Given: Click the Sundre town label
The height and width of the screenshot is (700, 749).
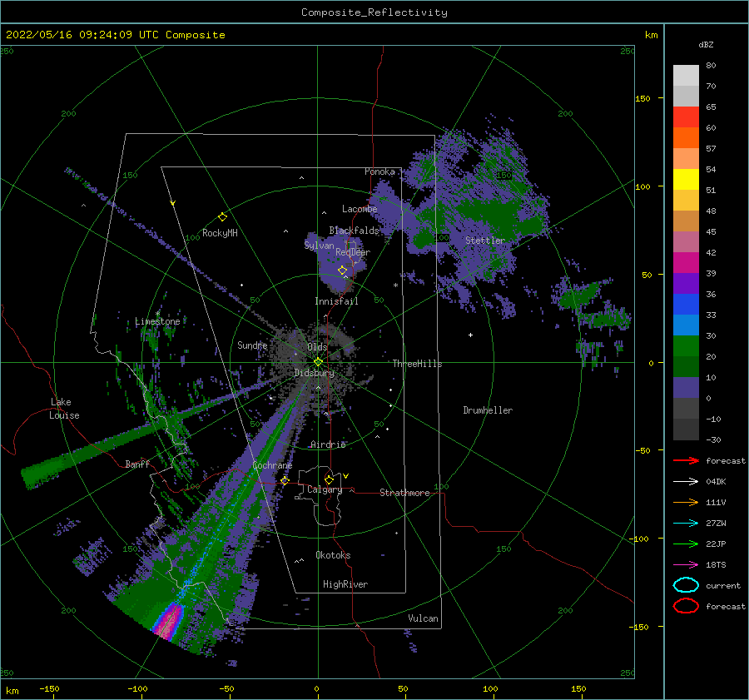Looking at the screenshot, I should click(252, 345).
